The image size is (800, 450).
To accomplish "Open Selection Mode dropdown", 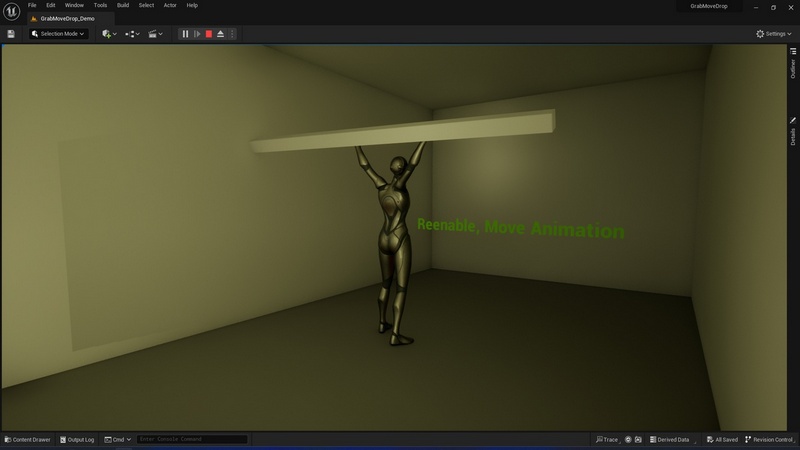I will click(59, 34).
